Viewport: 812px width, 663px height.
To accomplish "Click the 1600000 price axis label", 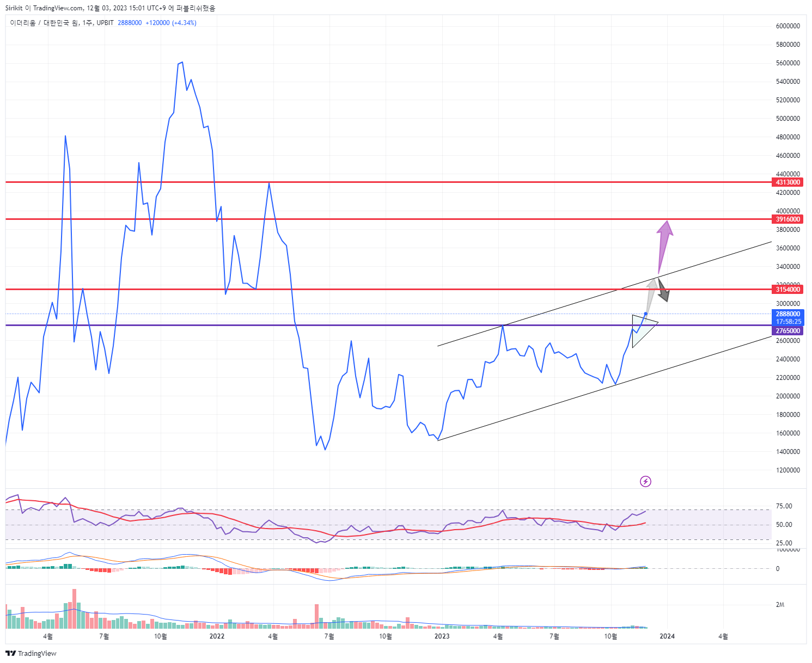I will tap(788, 433).
